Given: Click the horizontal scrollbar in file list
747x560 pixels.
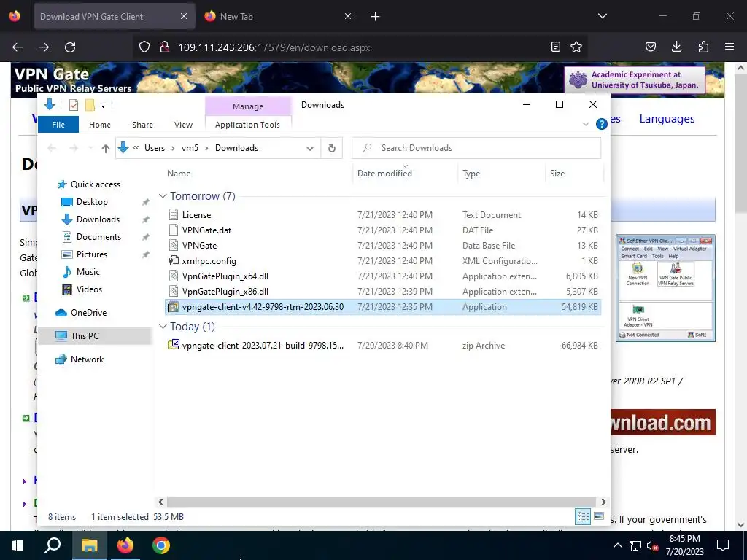Looking at the screenshot, I should click(x=382, y=502).
